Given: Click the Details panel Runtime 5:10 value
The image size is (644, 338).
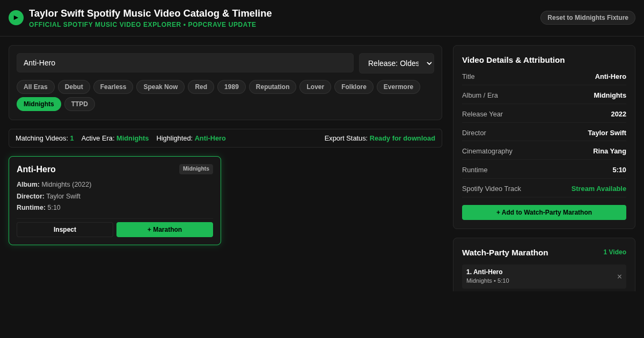Looking at the screenshot, I should [619, 170].
